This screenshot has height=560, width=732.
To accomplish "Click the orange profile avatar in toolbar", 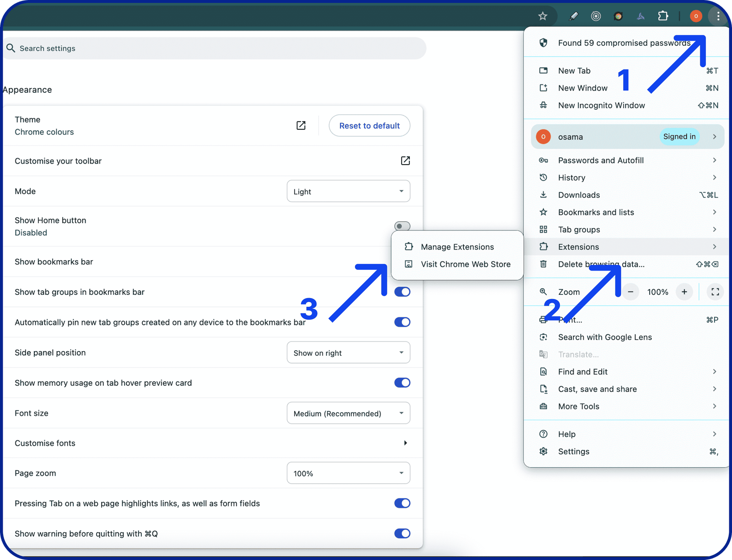I will (696, 16).
